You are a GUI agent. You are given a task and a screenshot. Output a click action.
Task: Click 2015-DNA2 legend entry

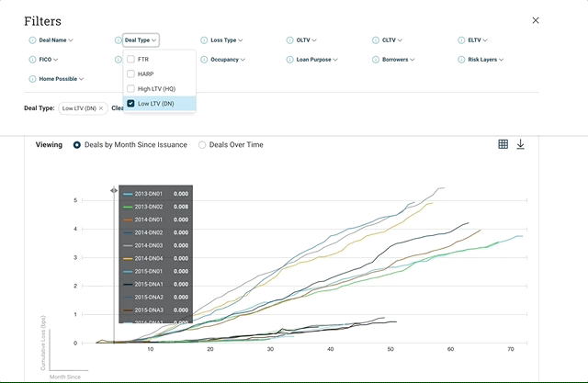(x=155, y=298)
